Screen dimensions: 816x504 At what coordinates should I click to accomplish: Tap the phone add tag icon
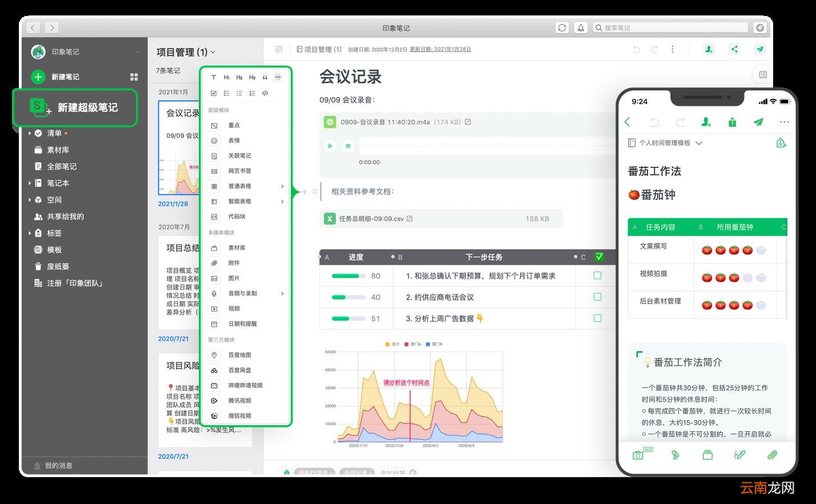pyautogui.click(x=781, y=143)
